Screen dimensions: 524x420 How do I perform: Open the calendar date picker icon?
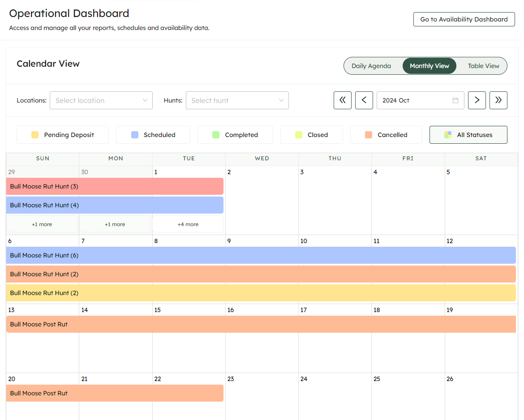pos(456,100)
